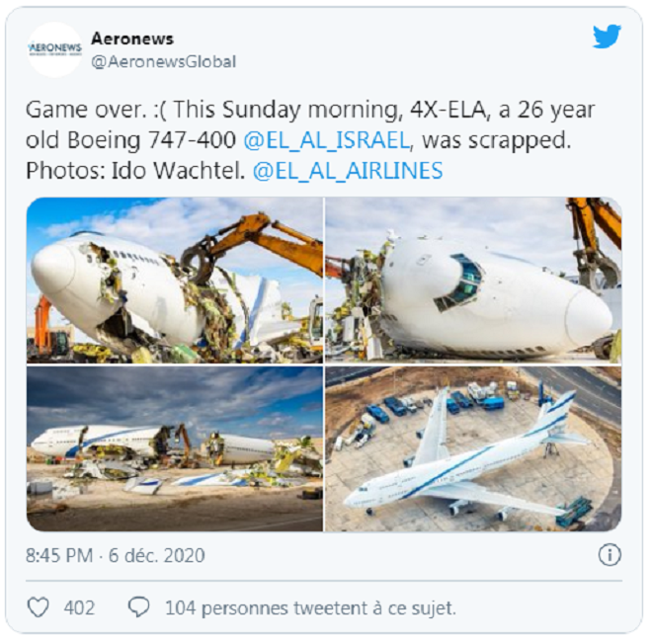Click the Photos: Ido Wachtel credit
The height and width of the screenshot is (644, 652).
(135, 171)
